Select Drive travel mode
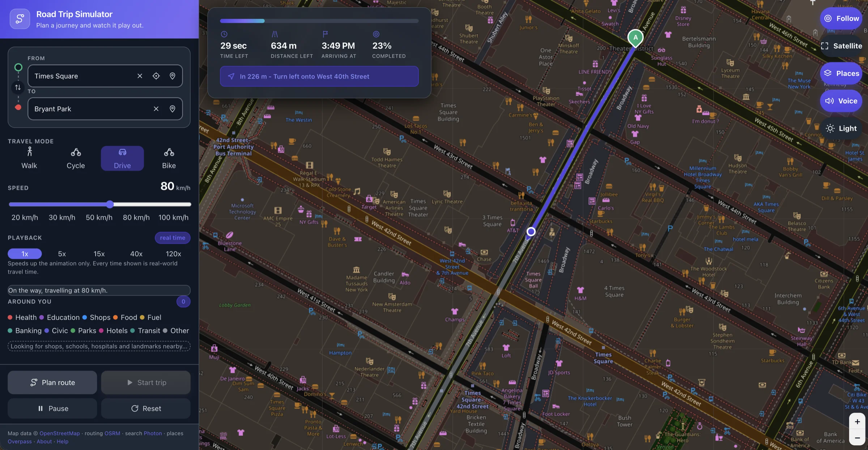868x450 pixels. coord(122,158)
